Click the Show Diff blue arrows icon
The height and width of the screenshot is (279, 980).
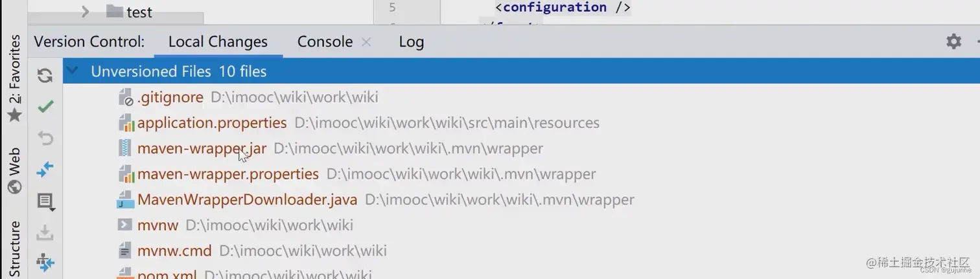pyautogui.click(x=45, y=170)
